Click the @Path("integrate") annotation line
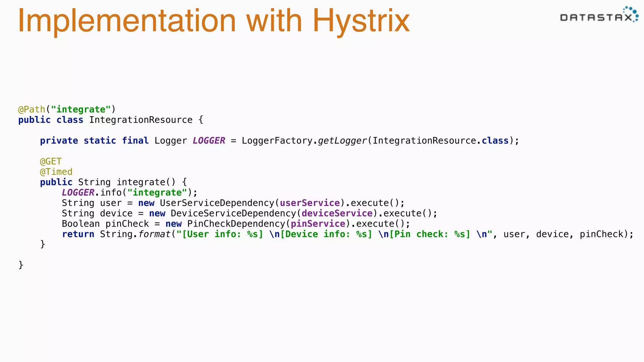The width and height of the screenshot is (644, 362). 67,109
